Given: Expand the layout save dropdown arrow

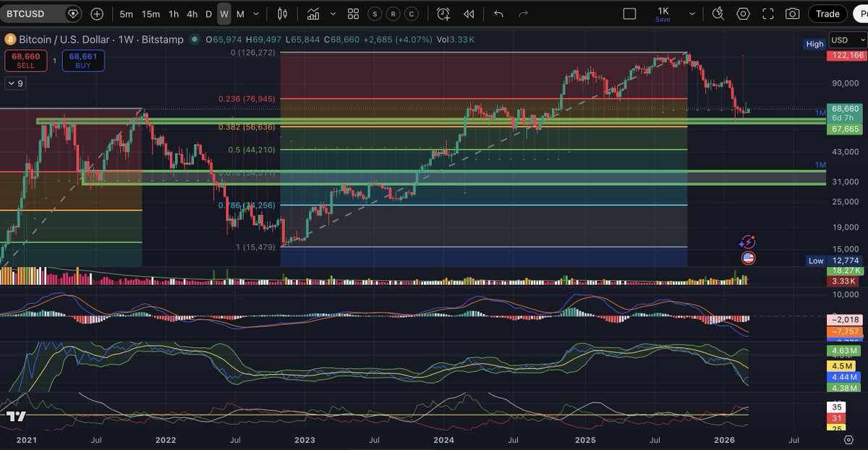Looking at the screenshot, I should click(x=692, y=14).
